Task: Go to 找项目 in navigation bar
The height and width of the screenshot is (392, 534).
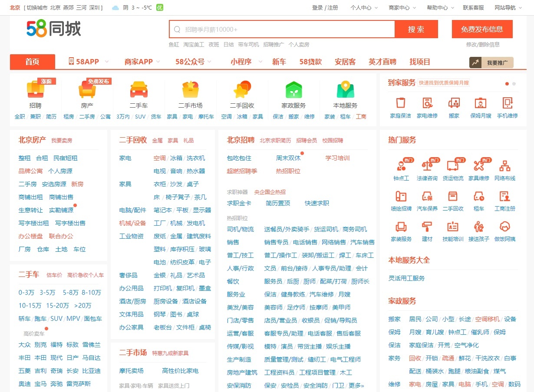Action: (420, 62)
